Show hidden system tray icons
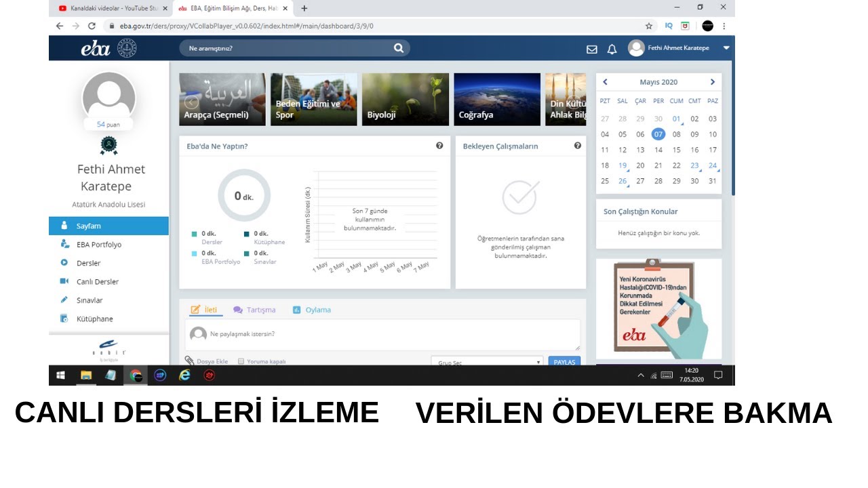868x488 pixels. (x=641, y=375)
